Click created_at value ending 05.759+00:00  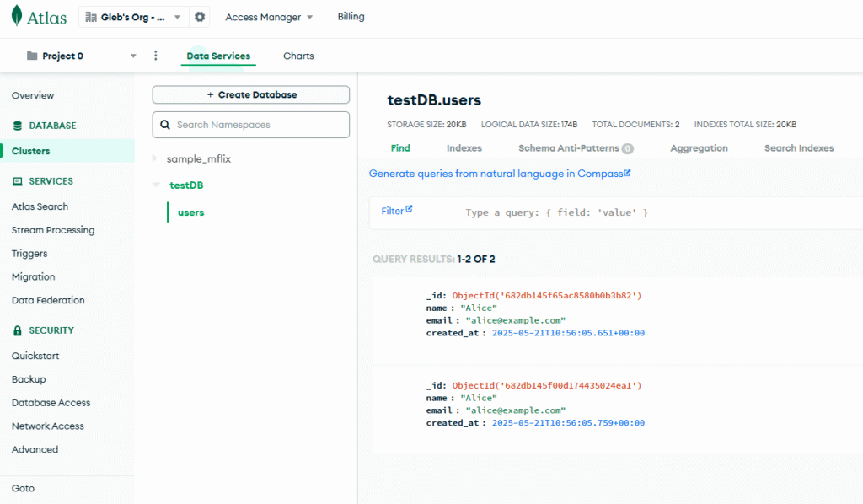tap(568, 423)
